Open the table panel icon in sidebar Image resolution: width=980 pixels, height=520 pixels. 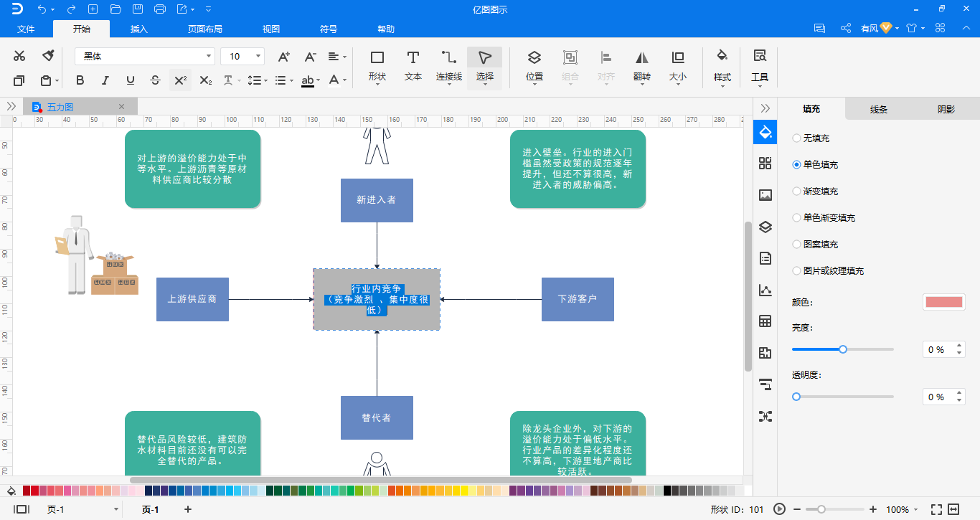point(765,321)
